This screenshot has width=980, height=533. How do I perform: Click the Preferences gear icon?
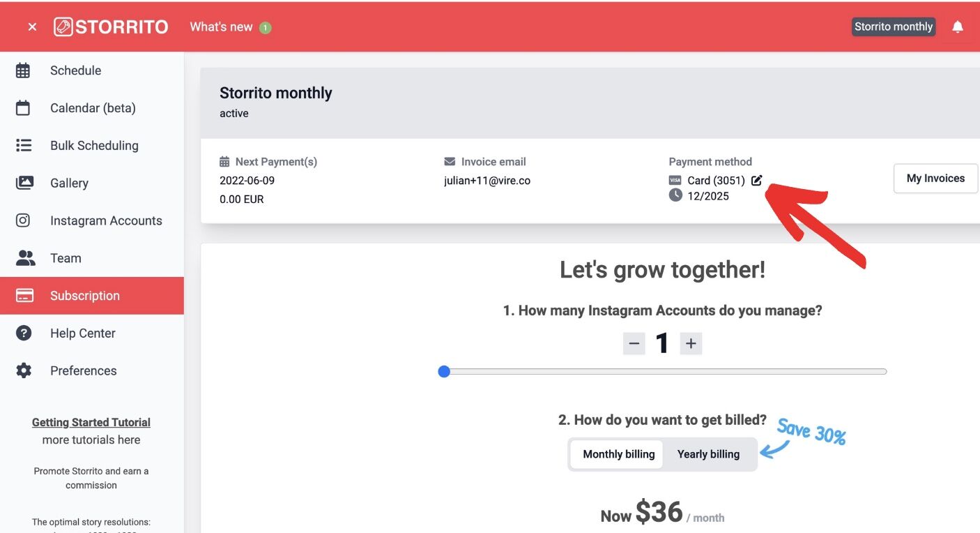point(24,370)
